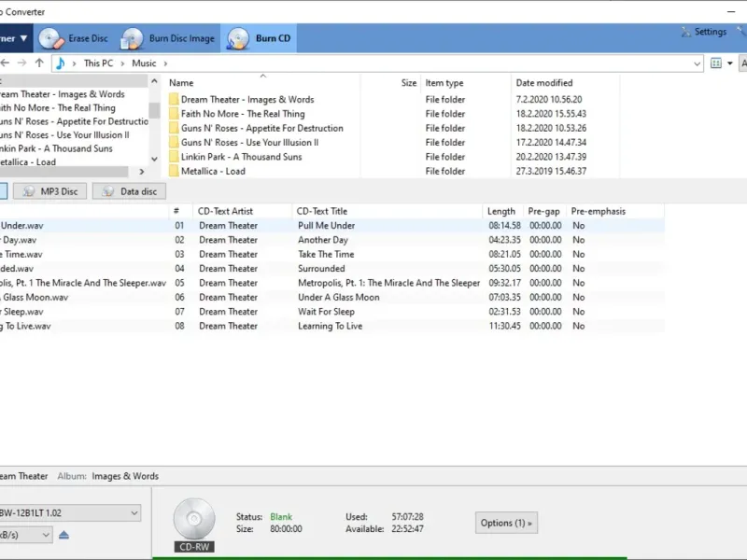Select 'Guns N' Roses - Use Your Illusion II' tree item
The image size is (747, 560).
pos(64,135)
